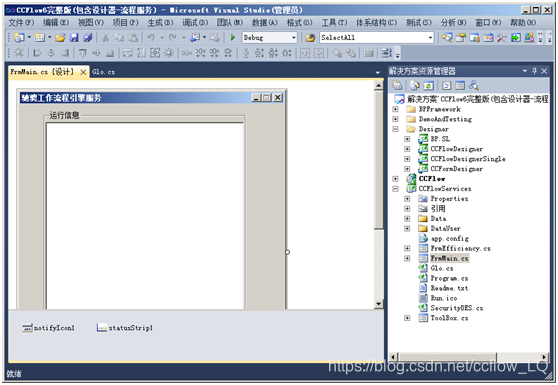Click View Code icon in Solution Explorer
The height and width of the screenshot is (385, 558).
tap(447, 85)
